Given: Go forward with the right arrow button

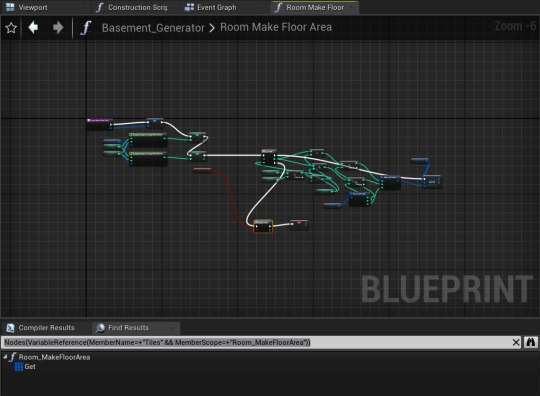Looking at the screenshot, I should click(x=58, y=27).
